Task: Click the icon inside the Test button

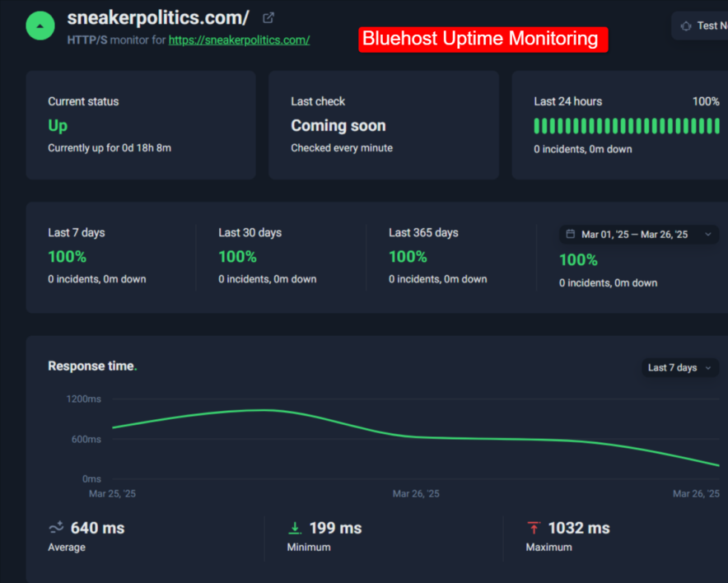Action: [686, 26]
